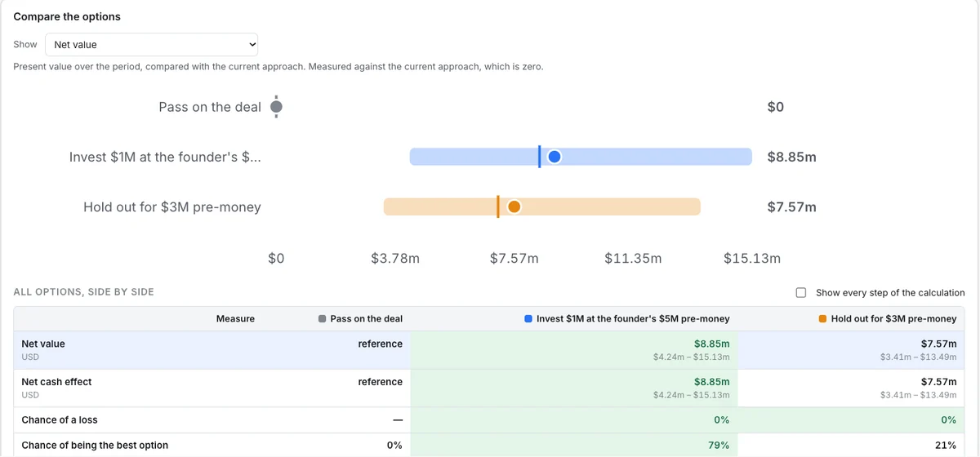Screen dimensions: 980x457
Task: Click the orange square icon beside Hold out header
Action: point(823,319)
